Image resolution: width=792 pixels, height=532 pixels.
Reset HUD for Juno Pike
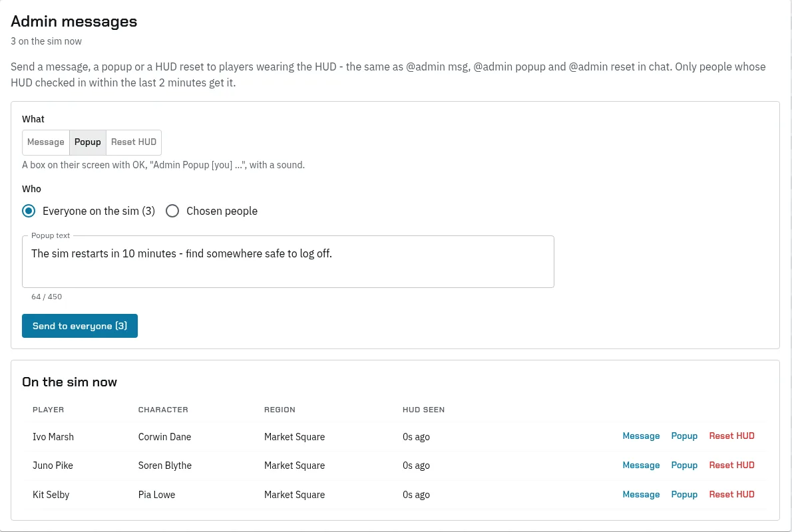(x=732, y=465)
